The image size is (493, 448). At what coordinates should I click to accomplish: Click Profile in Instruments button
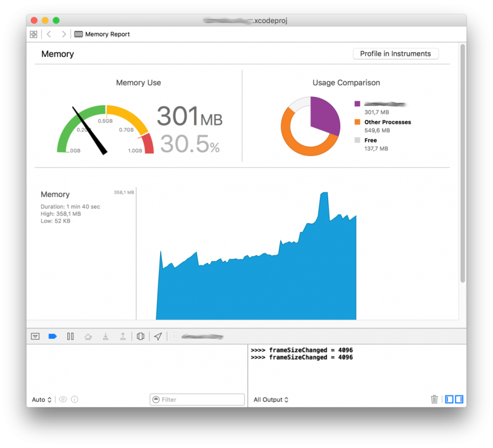[396, 54]
